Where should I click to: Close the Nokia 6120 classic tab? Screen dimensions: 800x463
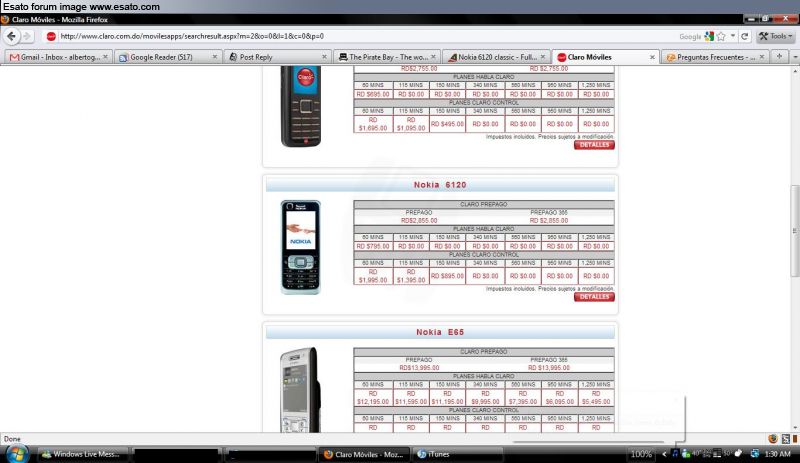pos(543,57)
